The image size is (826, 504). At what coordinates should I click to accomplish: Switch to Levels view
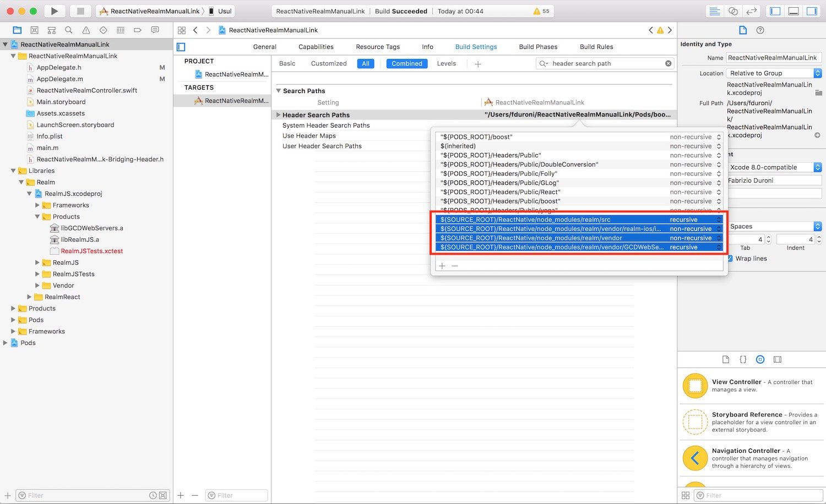pyautogui.click(x=447, y=63)
